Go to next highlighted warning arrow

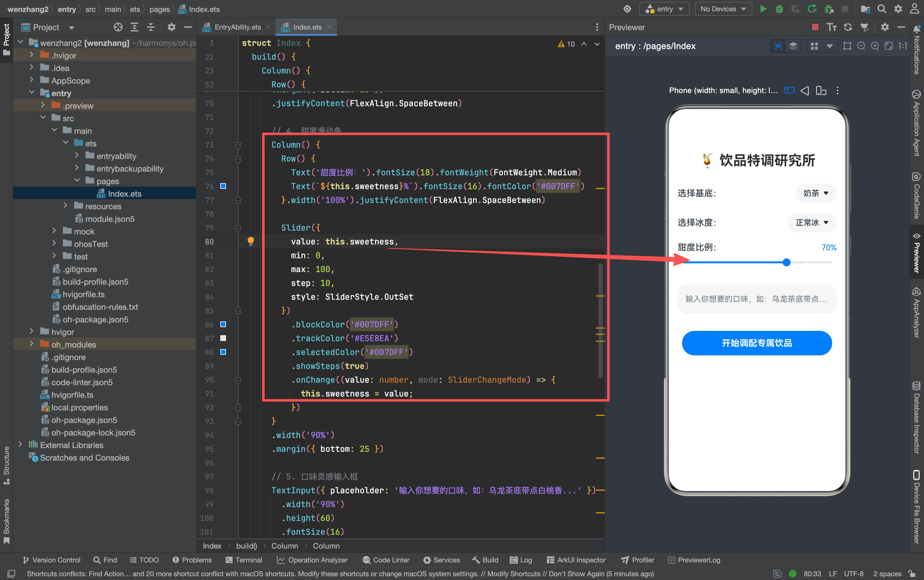click(597, 44)
